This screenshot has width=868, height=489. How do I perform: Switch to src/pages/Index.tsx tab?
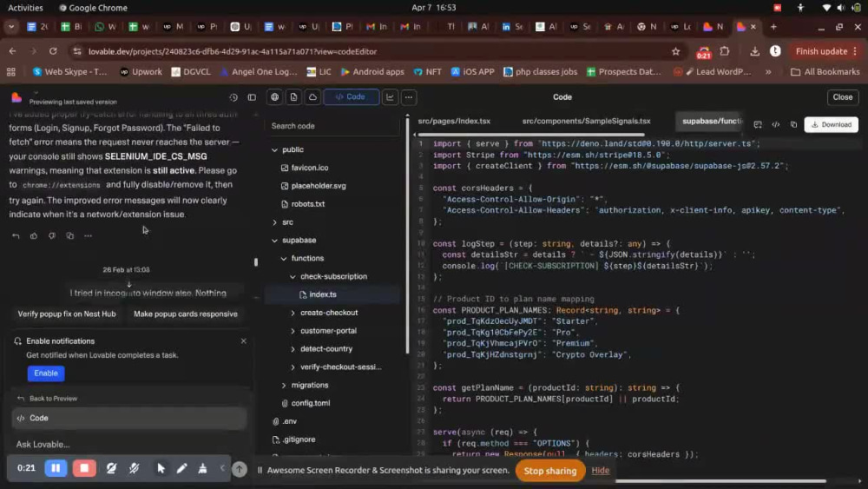click(x=454, y=121)
